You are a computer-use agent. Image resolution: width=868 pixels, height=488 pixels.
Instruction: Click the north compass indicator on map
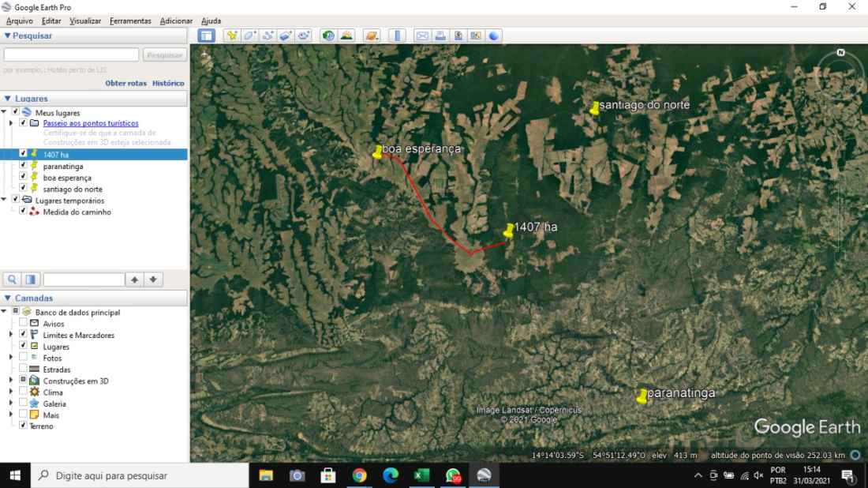(x=841, y=53)
